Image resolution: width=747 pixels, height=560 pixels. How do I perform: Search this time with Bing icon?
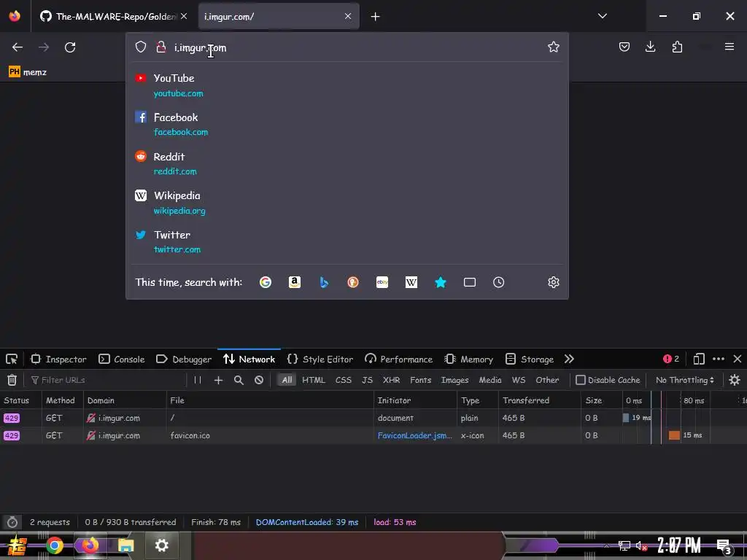click(324, 282)
